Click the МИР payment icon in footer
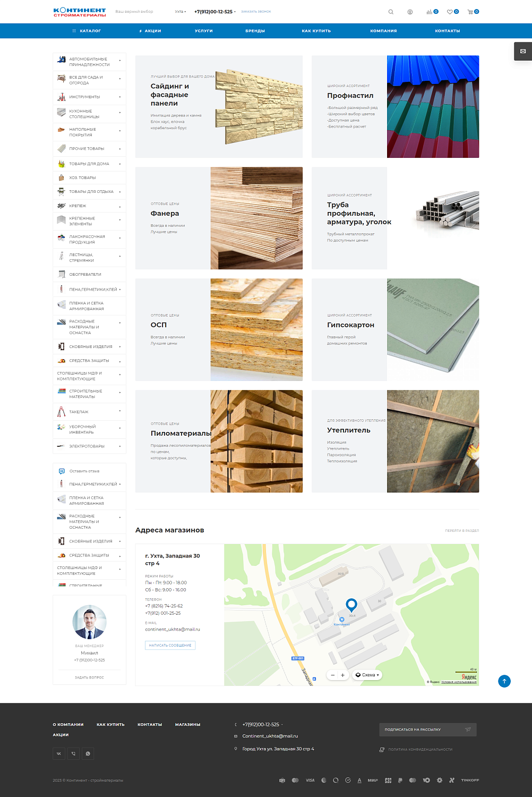 coord(373,781)
